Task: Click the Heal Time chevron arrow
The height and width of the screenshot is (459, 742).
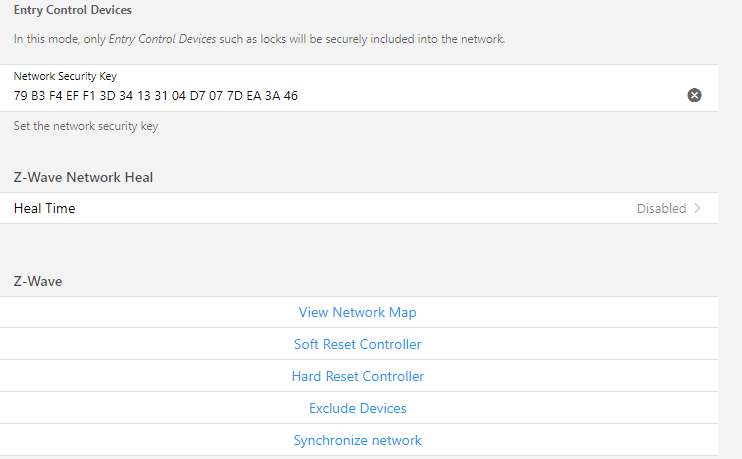Action: (x=697, y=209)
